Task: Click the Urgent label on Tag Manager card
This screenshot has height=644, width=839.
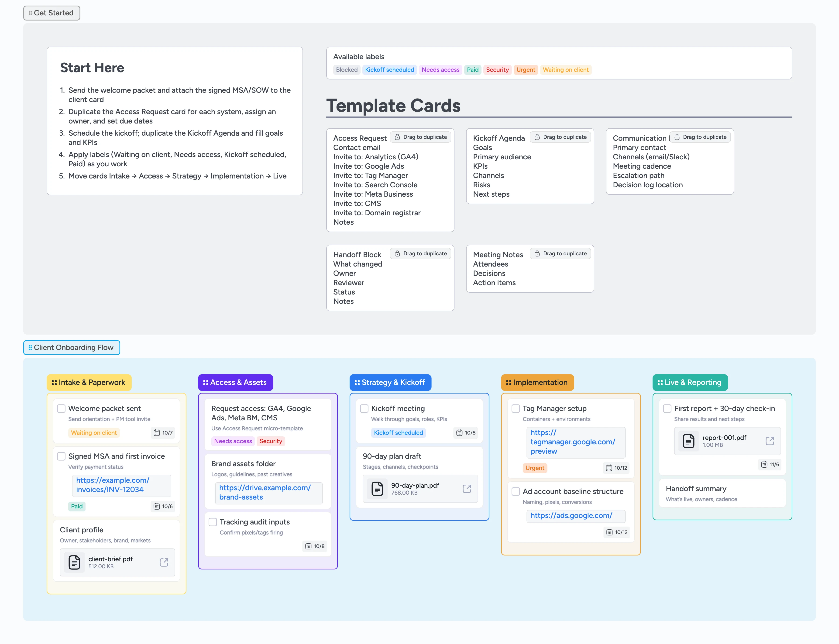Action: (x=535, y=468)
